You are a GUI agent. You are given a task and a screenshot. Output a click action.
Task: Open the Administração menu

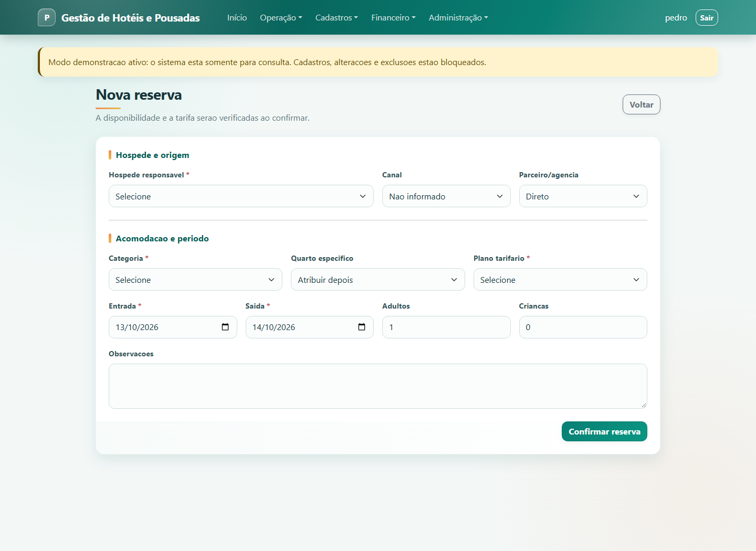pos(458,17)
